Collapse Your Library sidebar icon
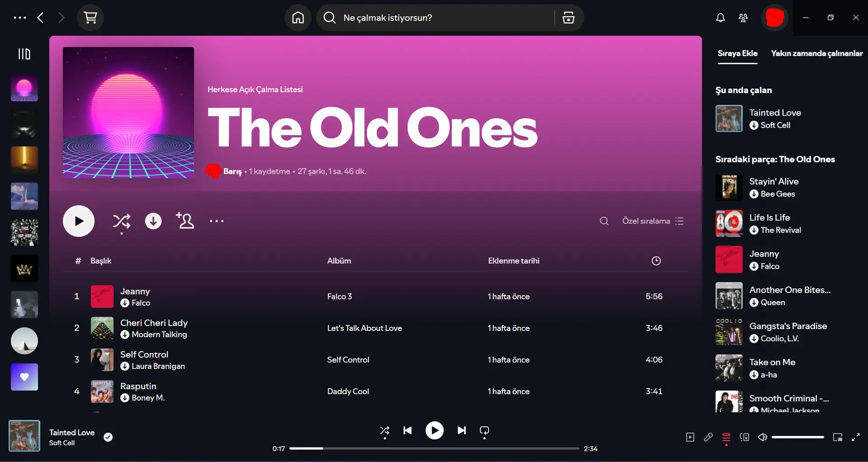 point(24,54)
